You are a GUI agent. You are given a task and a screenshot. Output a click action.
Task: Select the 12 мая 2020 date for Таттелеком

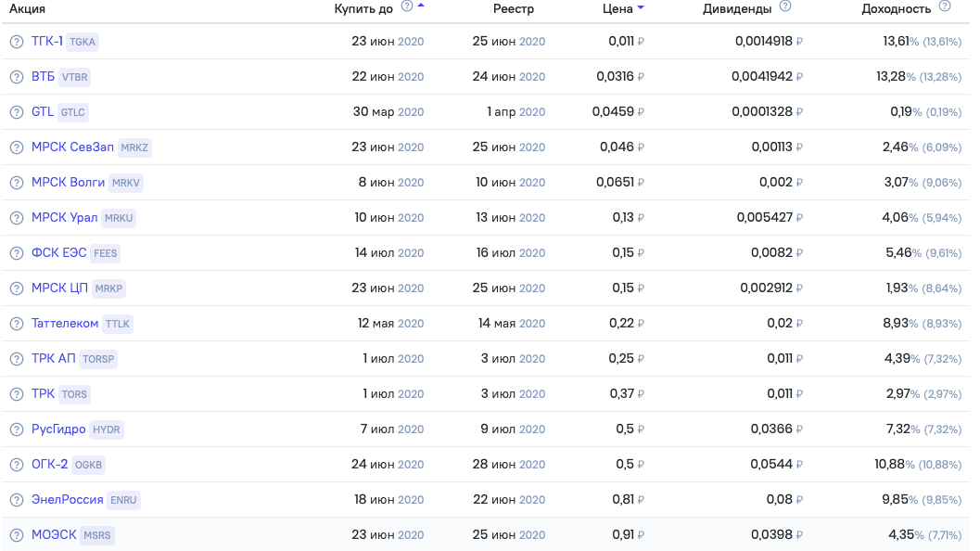tap(390, 324)
